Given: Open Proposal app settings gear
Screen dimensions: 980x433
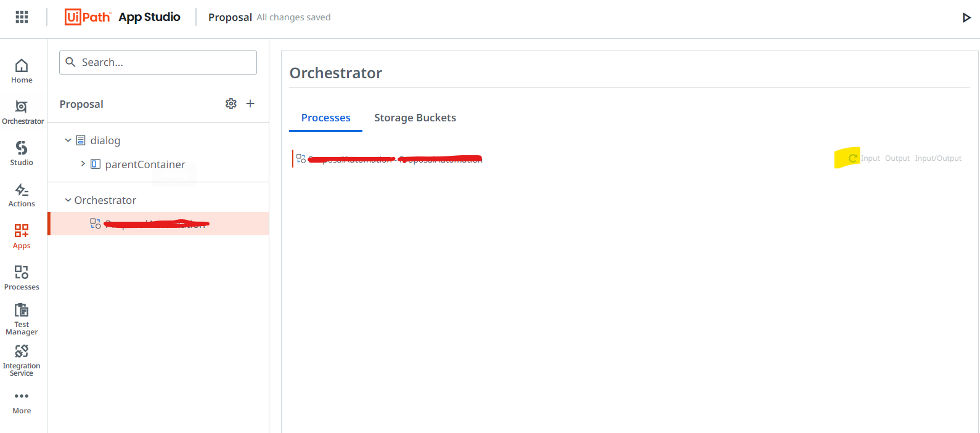Looking at the screenshot, I should coord(231,103).
